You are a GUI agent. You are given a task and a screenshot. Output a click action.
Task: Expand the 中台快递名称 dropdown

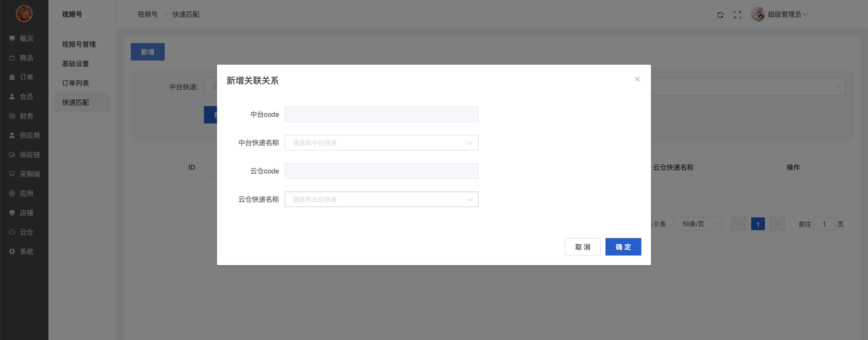(x=381, y=143)
